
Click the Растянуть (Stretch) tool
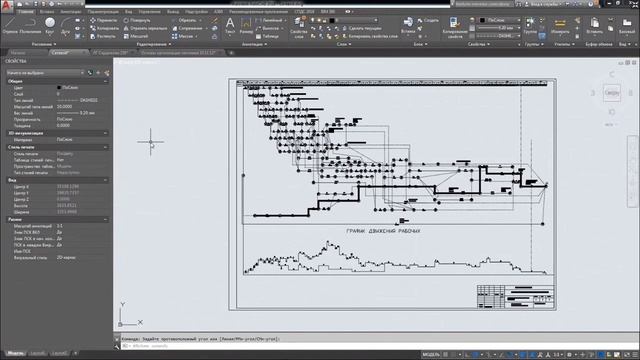click(103, 36)
